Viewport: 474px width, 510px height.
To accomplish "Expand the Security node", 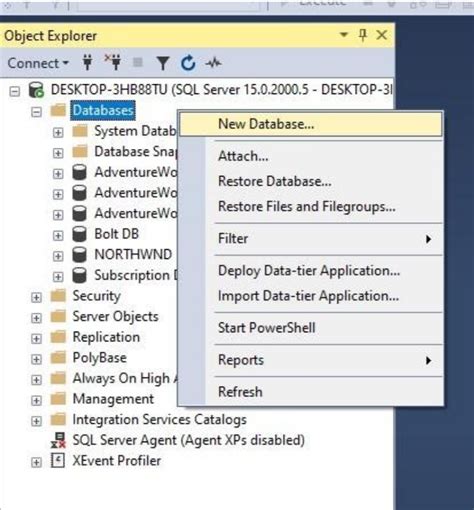I will coord(36,297).
